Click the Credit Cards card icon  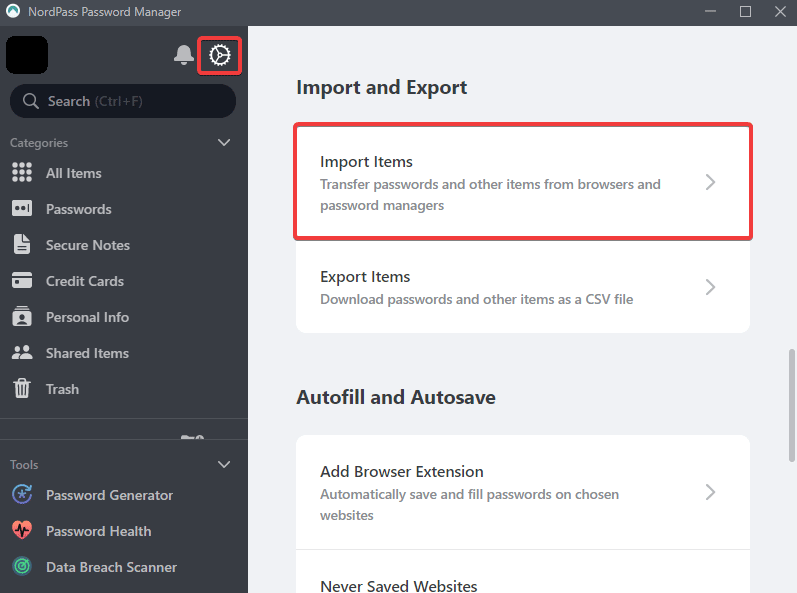click(x=22, y=280)
